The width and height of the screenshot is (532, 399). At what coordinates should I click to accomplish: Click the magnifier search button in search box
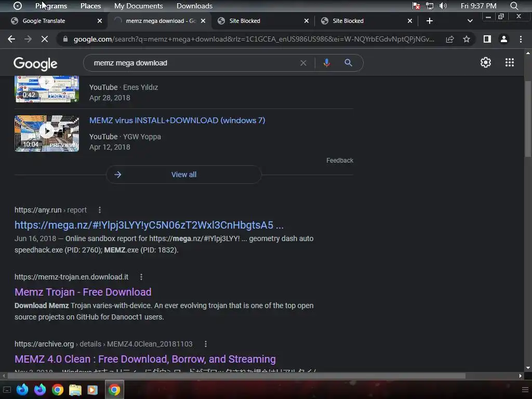pyautogui.click(x=348, y=63)
